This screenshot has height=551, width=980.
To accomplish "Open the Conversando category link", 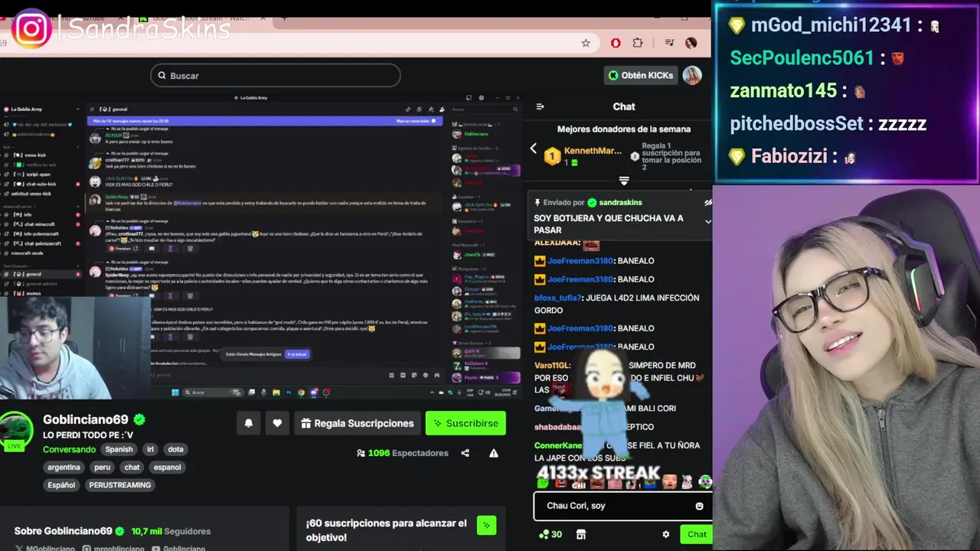I will (x=69, y=449).
